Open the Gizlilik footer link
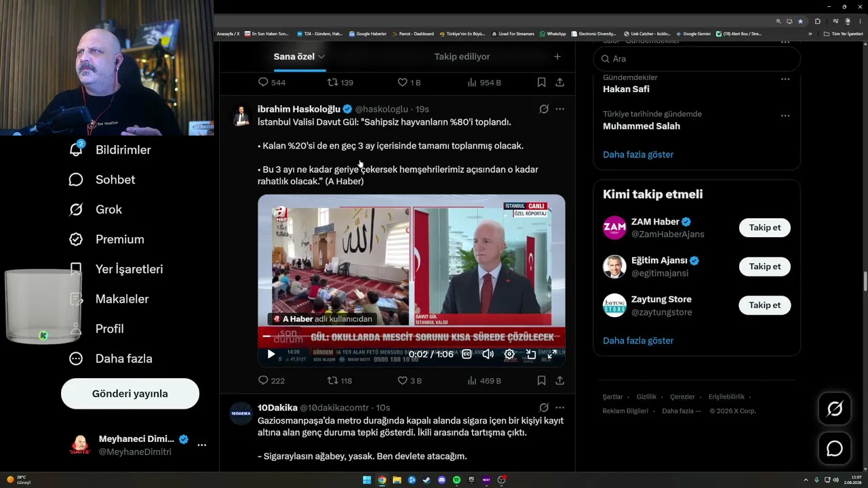Screen dimensions: 868x488 (x=646, y=397)
